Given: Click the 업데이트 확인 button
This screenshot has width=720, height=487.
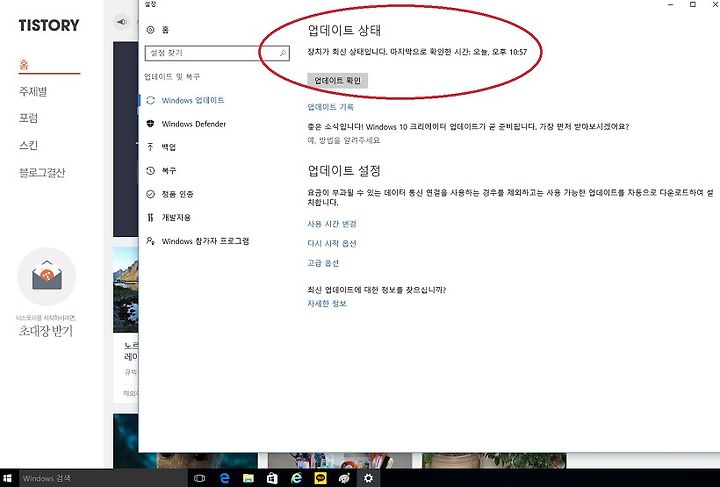Looking at the screenshot, I should (338, 80).
